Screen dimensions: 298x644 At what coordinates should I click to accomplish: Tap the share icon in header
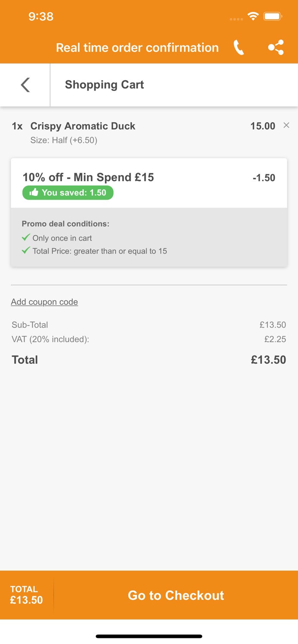[276, 48]
